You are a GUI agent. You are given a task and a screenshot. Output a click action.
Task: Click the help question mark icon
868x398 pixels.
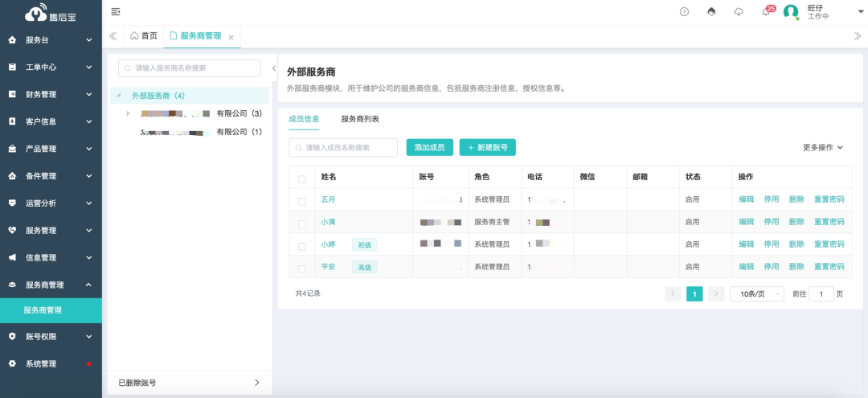click(684, 11)
